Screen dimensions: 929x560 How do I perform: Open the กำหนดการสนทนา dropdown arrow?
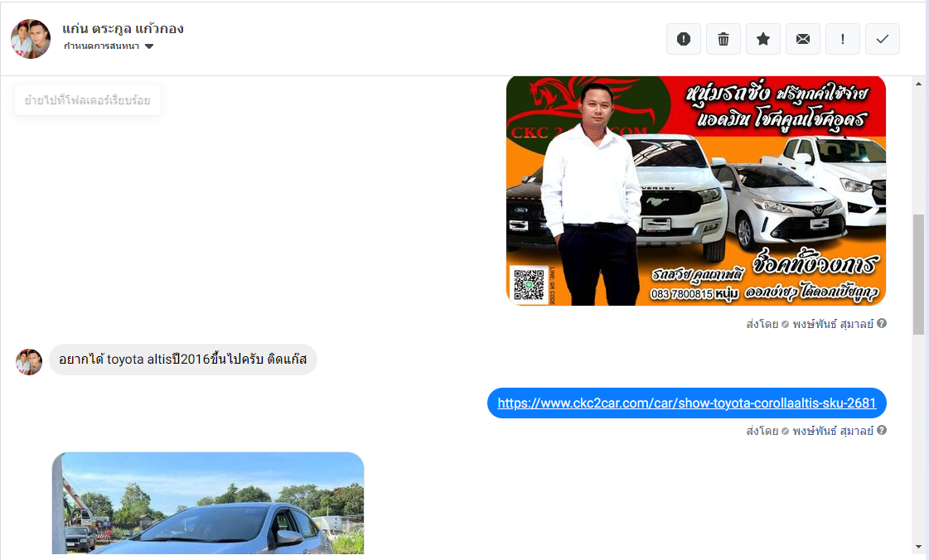(149, 46)
